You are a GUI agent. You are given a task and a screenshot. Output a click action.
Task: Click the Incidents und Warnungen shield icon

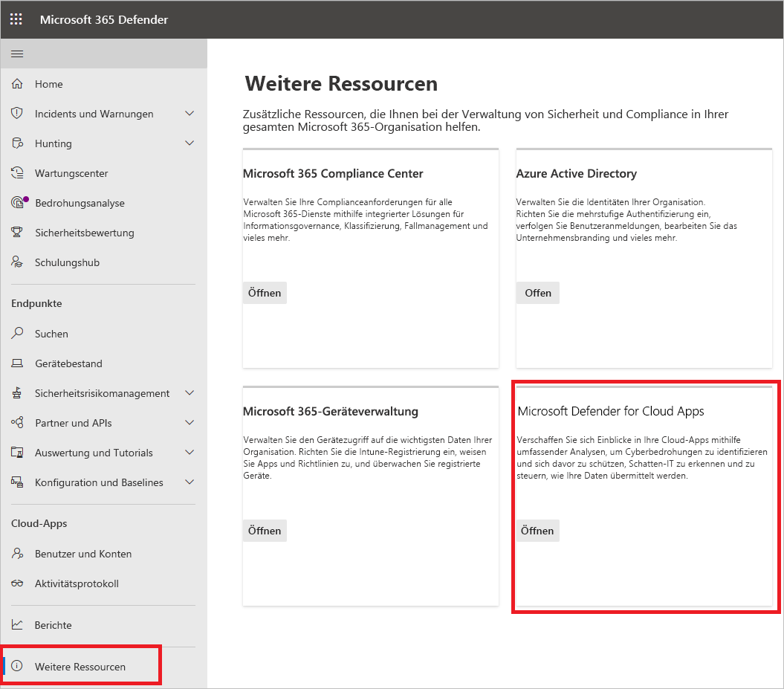click(x=17, y=114)
